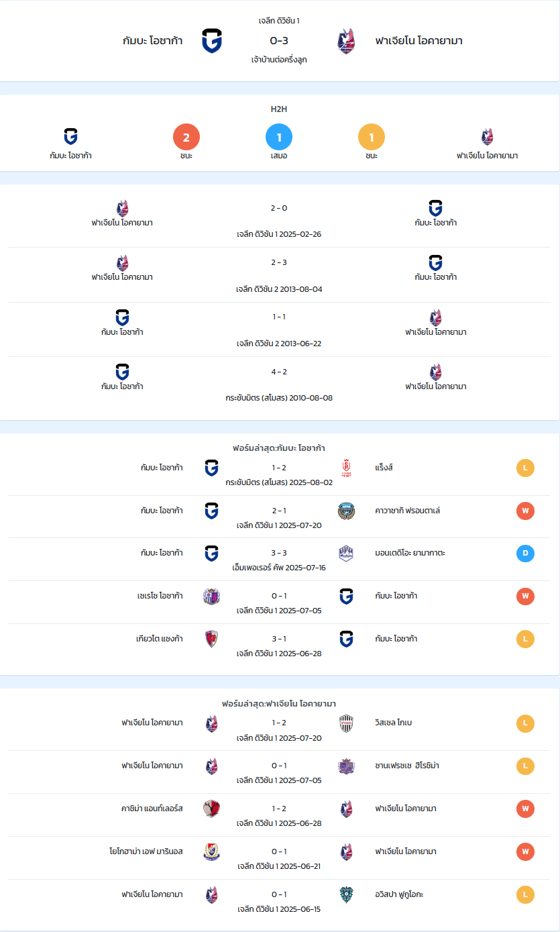Open the Cerezo Osaka team crest
Viewport: 560px width, 932px height.
click(x=212, y=596)
